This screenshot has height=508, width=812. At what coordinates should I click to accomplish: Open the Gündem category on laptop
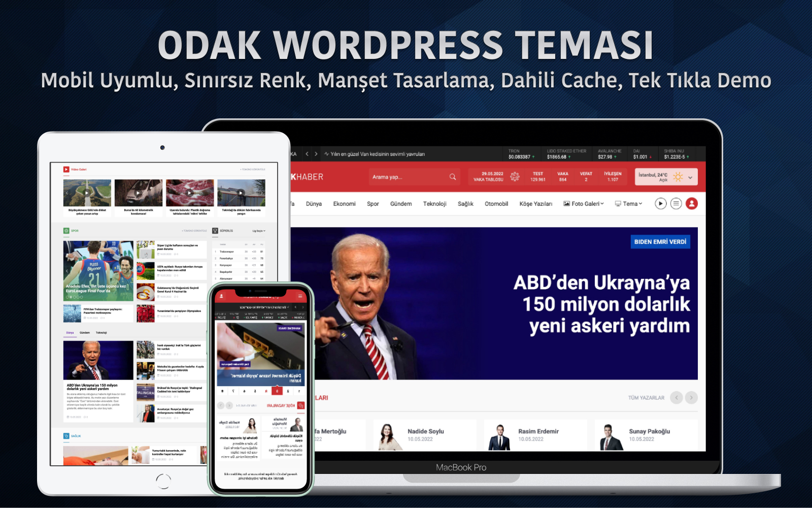click(x=401, y=204)
